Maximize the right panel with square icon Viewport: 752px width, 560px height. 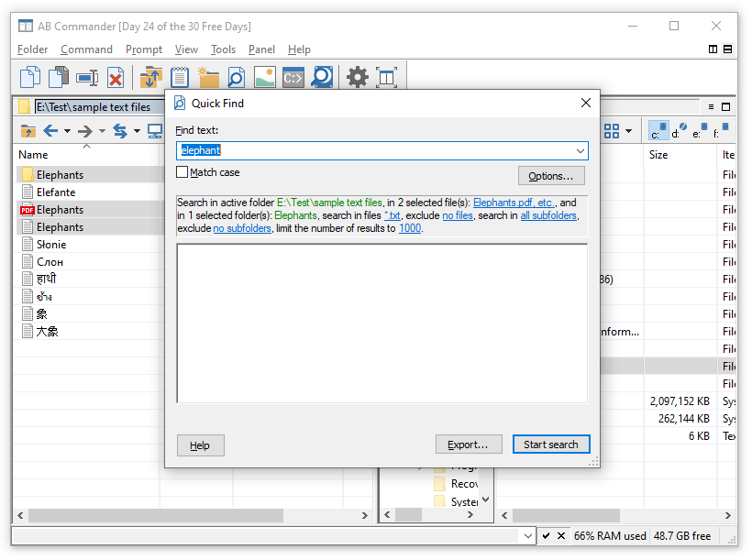coord(726,107)
